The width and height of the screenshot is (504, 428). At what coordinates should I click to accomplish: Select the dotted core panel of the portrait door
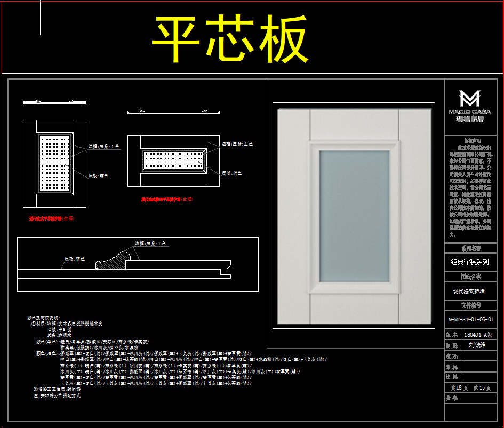55,163
